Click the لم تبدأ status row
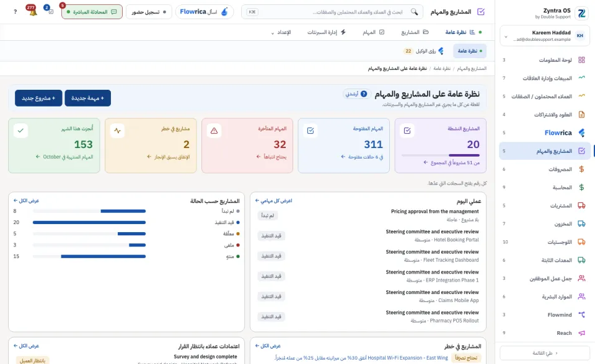The image size is (595, 364). pos(126,211)
